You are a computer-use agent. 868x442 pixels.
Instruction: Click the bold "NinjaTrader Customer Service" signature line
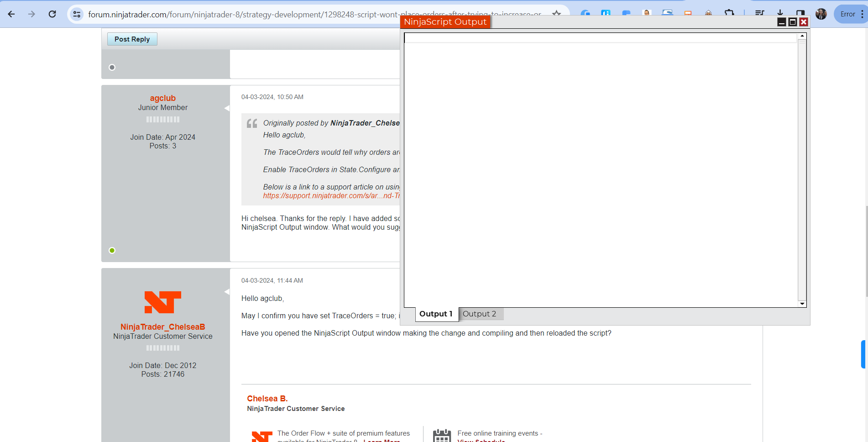point(296,409)
